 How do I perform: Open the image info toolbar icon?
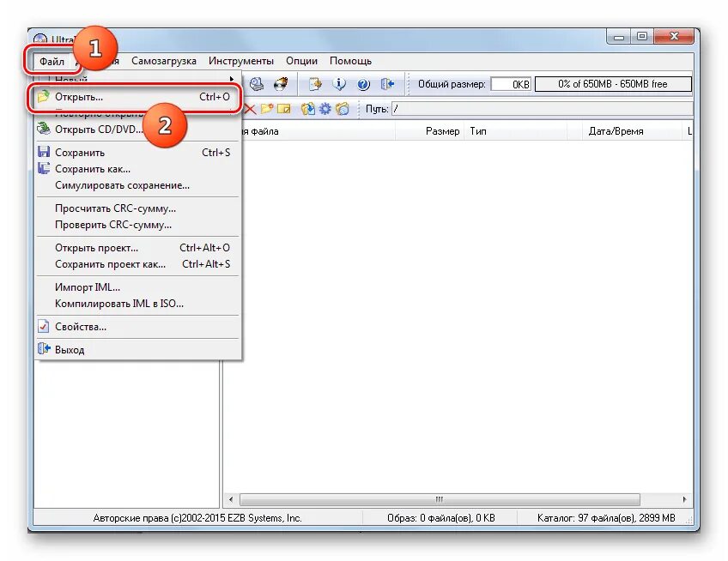coord(339,84)
